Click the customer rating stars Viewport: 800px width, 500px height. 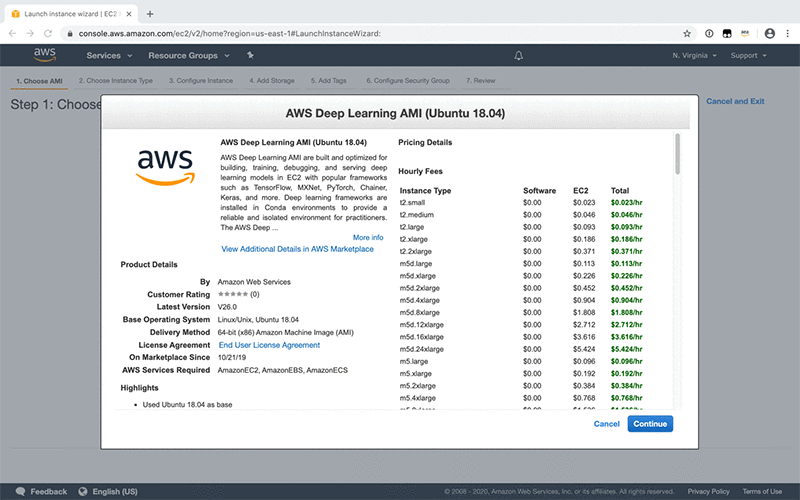pyautogui.click(x=233, y=294)
